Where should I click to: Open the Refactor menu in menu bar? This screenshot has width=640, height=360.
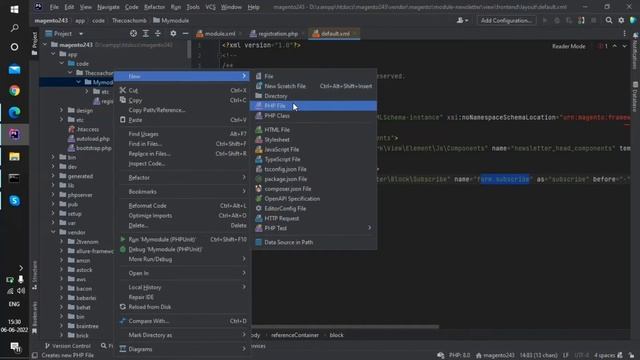154,7
